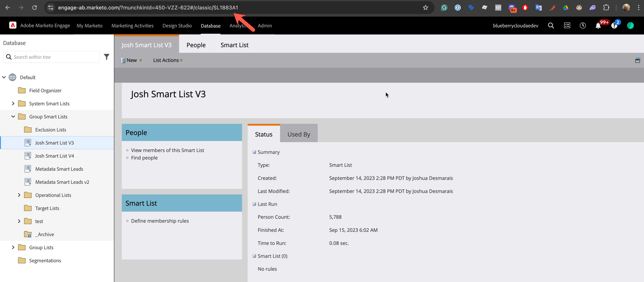Click View members of this Smart List
The image size is (644, 282).
coord(167,150)
